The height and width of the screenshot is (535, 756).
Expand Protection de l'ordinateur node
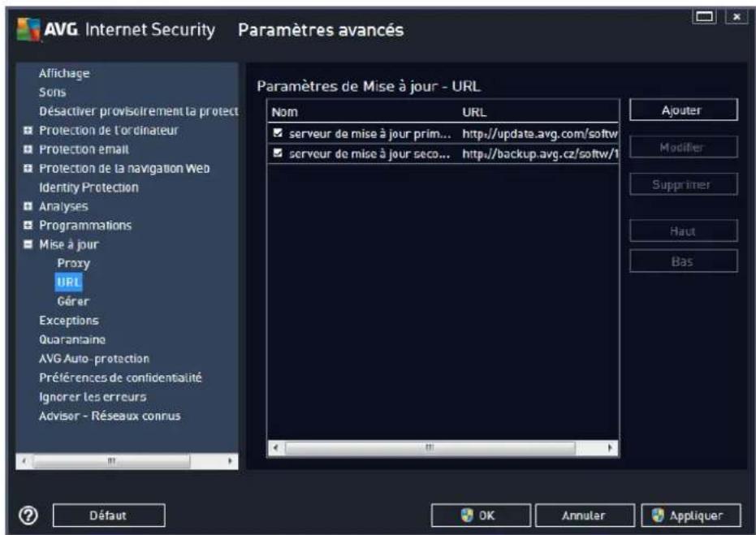point(28,130)
